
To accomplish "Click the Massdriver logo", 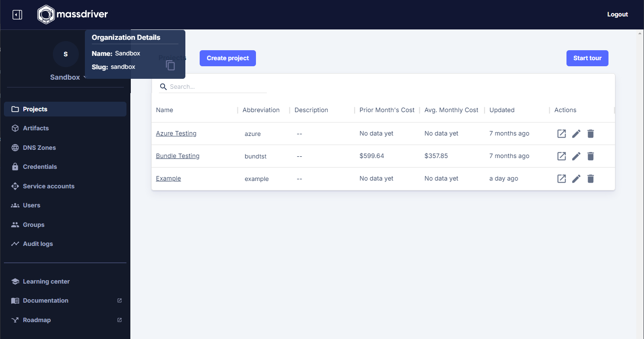I will (72, 14).
